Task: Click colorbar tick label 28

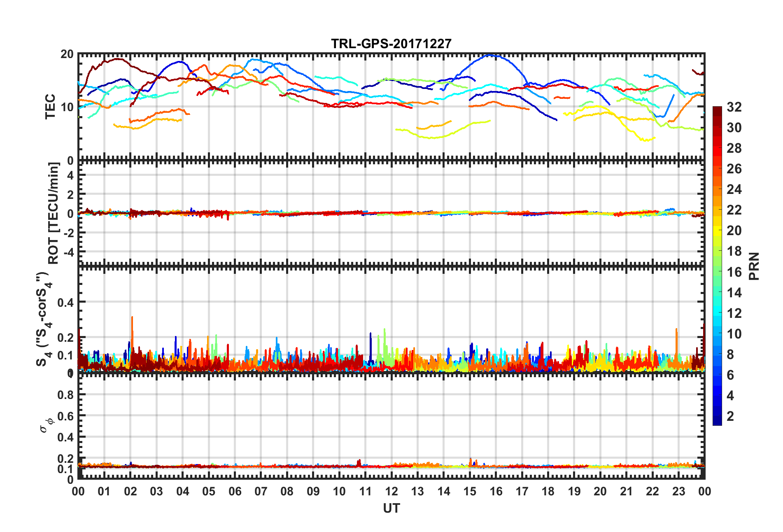Action: click(734, 148)
